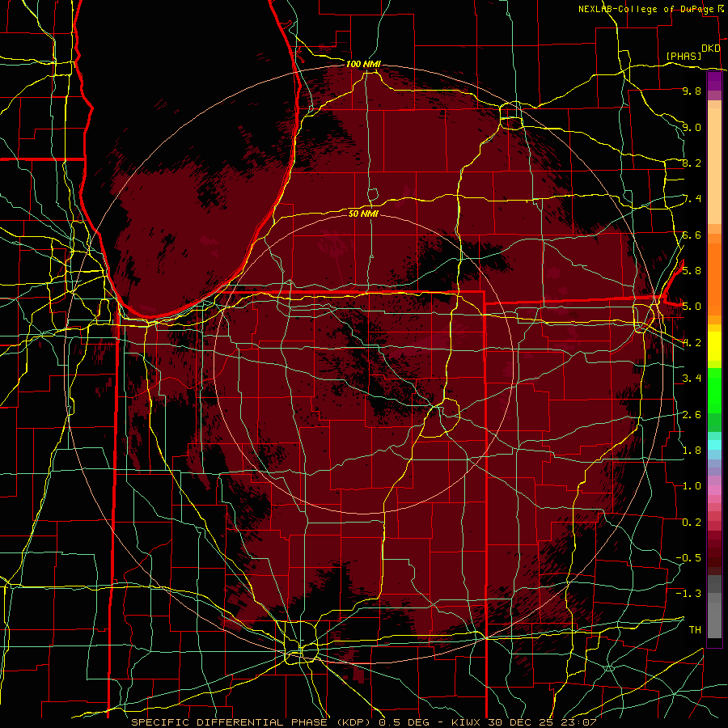
Task: Click the TH threshold label
Action: 695,629
